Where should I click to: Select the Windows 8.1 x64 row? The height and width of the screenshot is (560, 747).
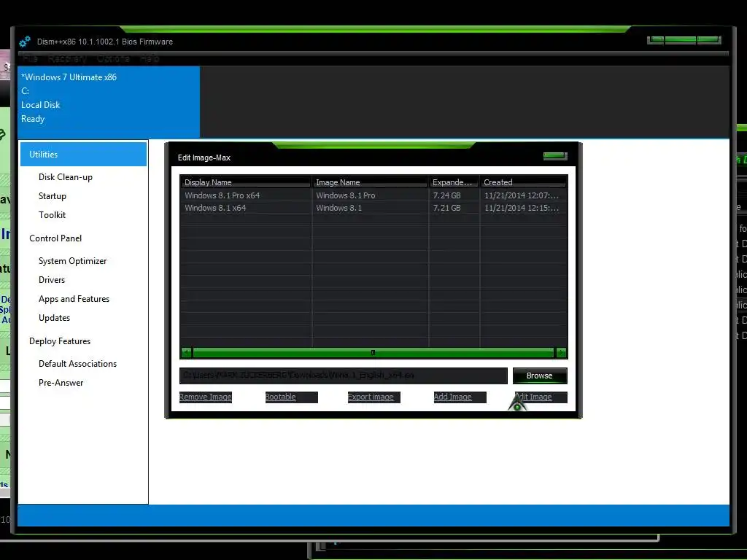[373, 208]
